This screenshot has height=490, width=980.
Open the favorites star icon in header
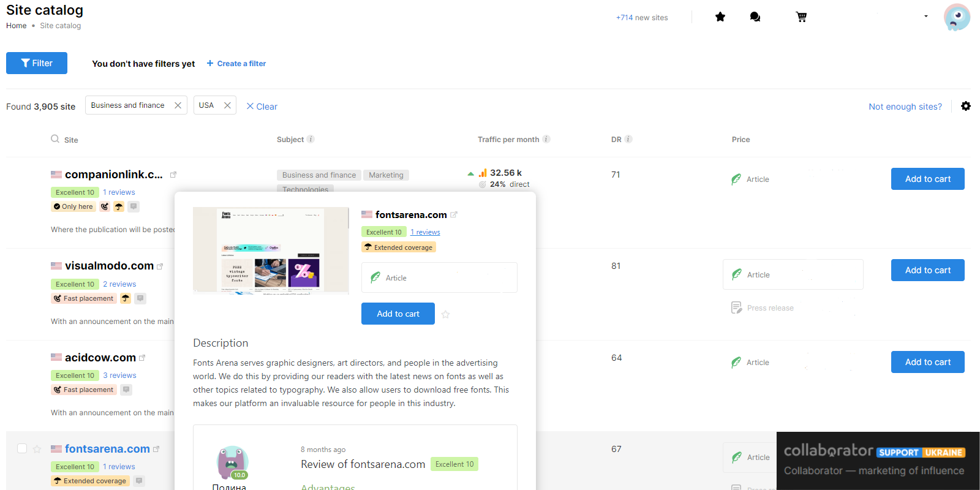point(720,17)
